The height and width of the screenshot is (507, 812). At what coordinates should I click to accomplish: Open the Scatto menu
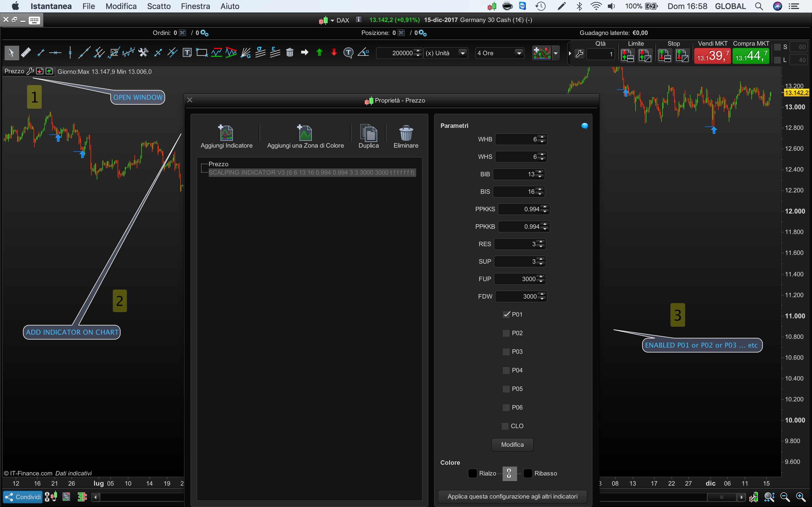coord(159,6)
